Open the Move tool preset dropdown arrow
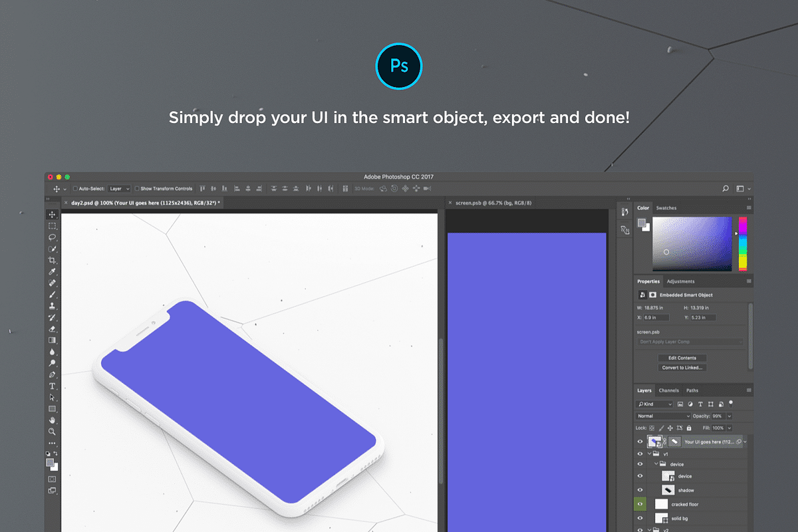This screenshot has height=532, width=798. click(65, 190)
